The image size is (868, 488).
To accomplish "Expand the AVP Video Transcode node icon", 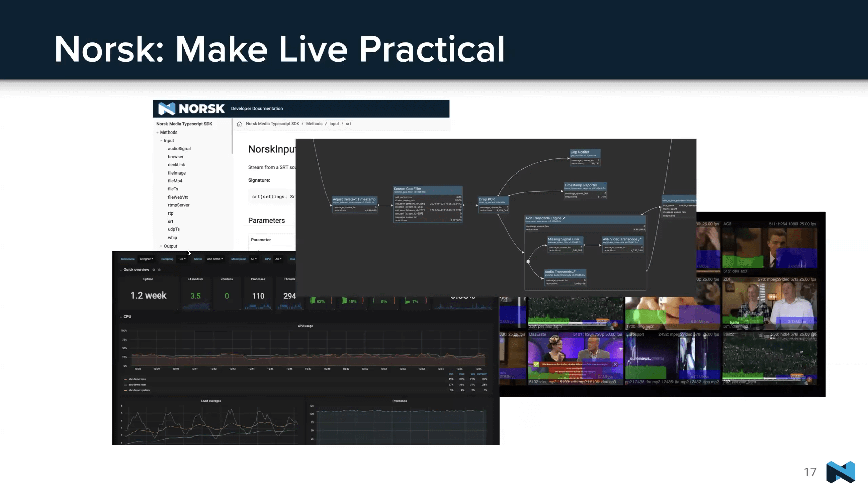I will (639, 239).
